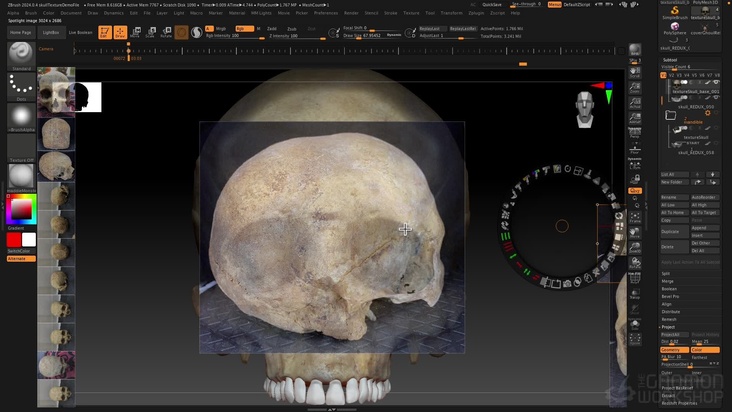Image resolution: width=732 pixels, height=412 pixels.
Task: Toggle the Mrgb channel button
Action: point(221,28)
